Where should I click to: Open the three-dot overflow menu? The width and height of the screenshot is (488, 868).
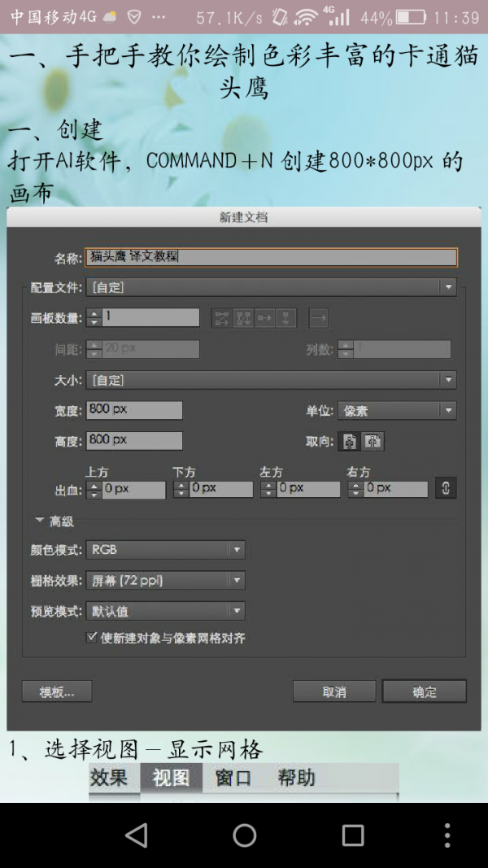coord(447,835)
